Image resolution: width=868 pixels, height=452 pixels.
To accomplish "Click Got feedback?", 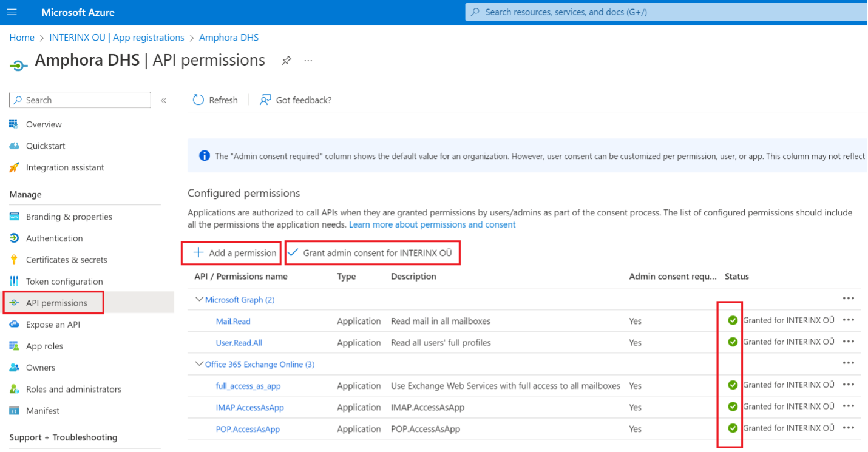I will [303, 100].
